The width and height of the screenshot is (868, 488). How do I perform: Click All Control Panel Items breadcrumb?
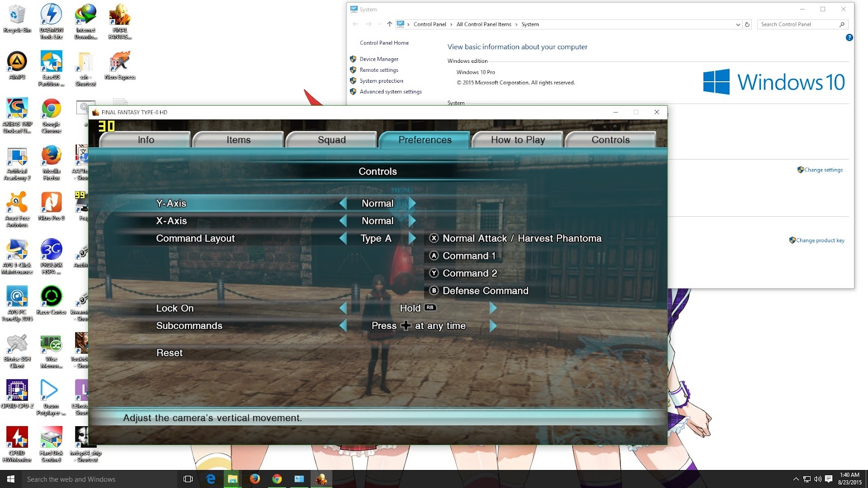point(484,24)
